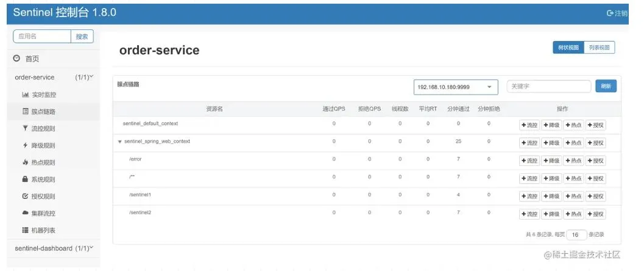Click the /sentinel2 resource name
Screen dimensions: 644x271
point(140,212)
